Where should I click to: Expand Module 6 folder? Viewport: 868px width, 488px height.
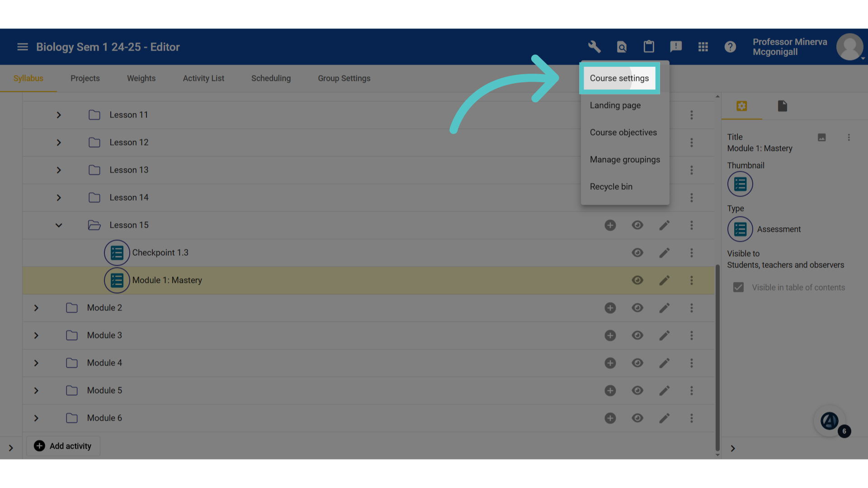click(36, 418)
